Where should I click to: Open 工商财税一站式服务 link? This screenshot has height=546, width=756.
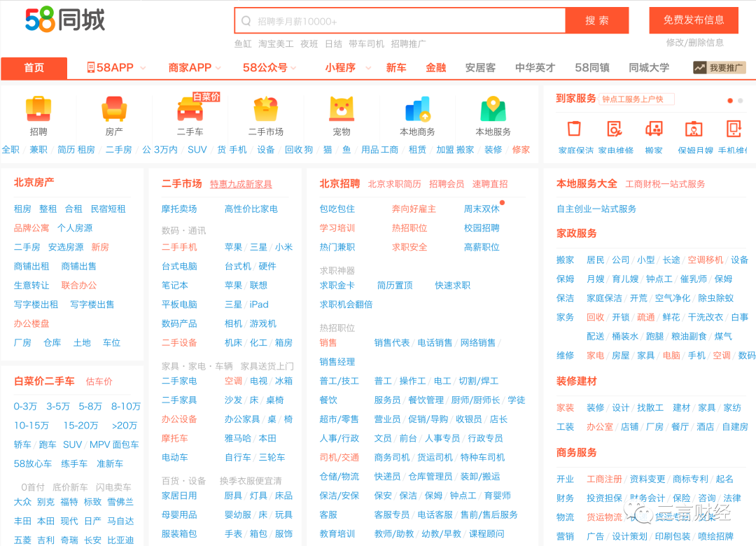[666, 184]
